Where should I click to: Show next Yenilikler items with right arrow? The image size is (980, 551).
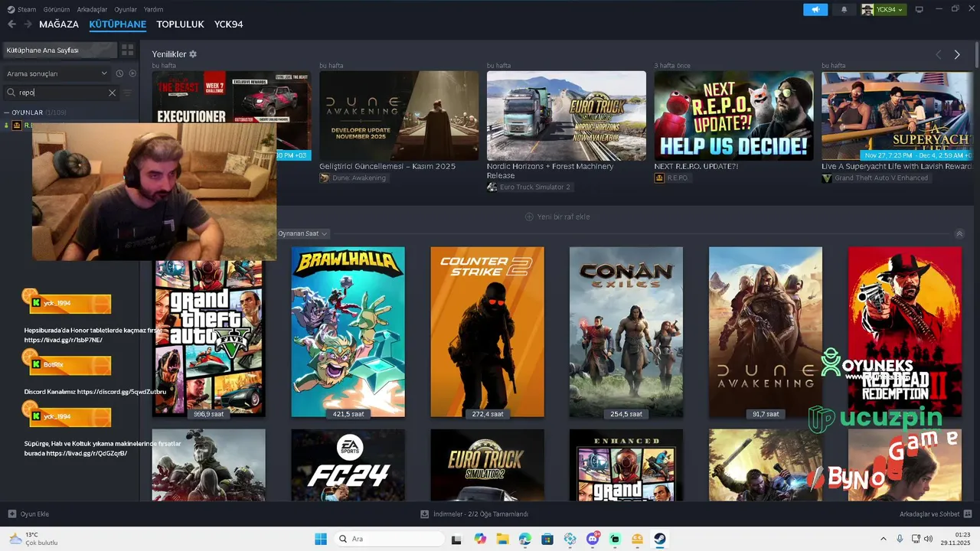pyautogui.click(x=957, y=54)
